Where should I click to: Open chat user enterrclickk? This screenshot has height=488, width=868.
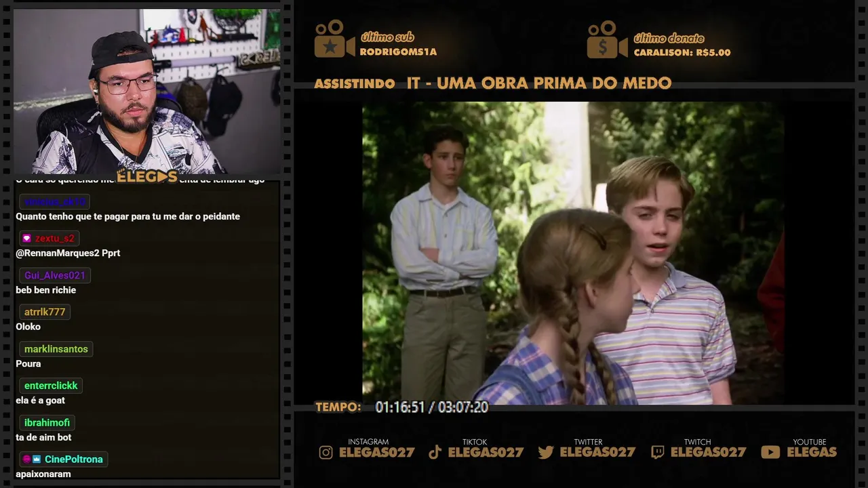[51, 386]
